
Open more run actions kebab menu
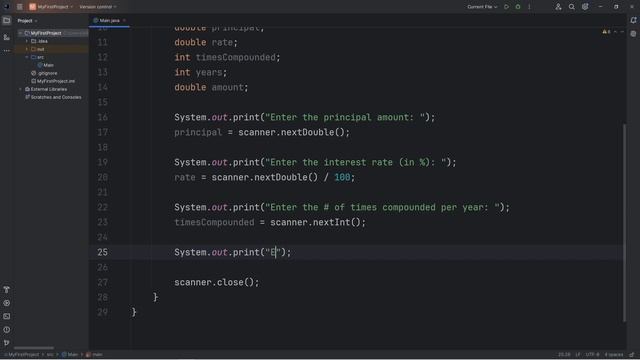tap(529, 7)
